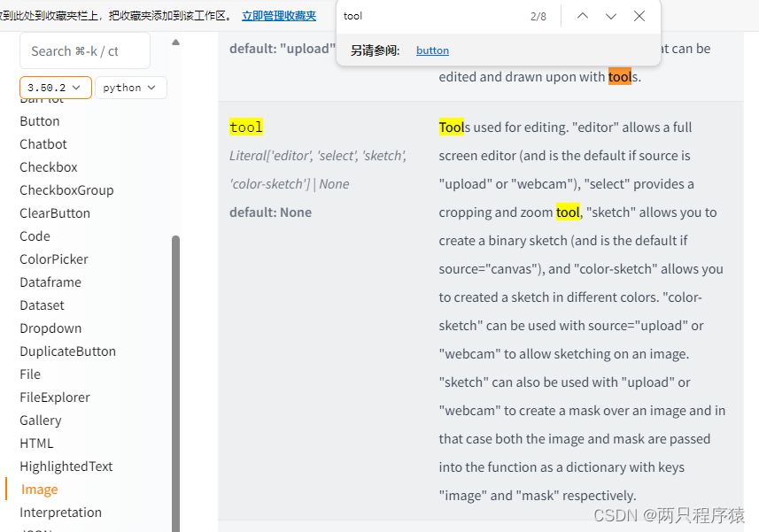Click the highlighted 'Tools' starting the description
Viewport: 759px width, 532px height.
click(452, 127)
